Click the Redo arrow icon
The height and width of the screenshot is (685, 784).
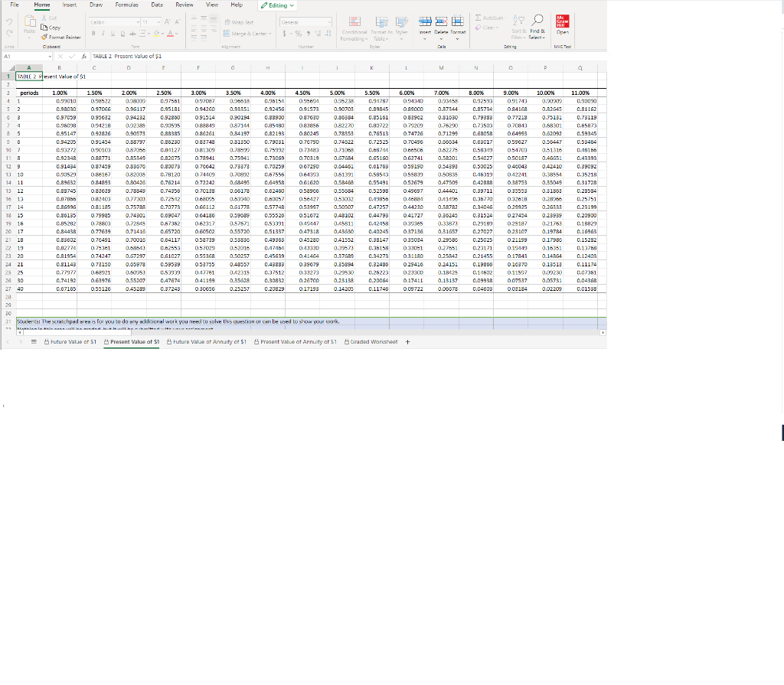9,33
